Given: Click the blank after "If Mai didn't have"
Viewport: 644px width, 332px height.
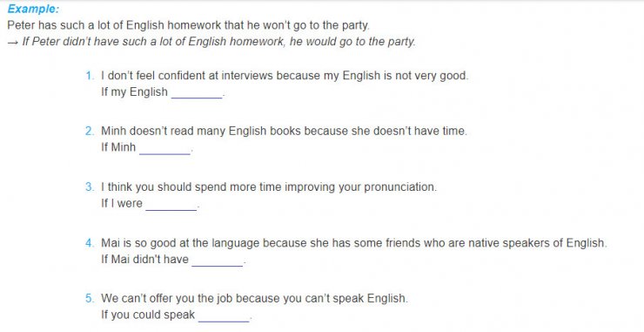Looking at the screenshot, I should 218,260.
